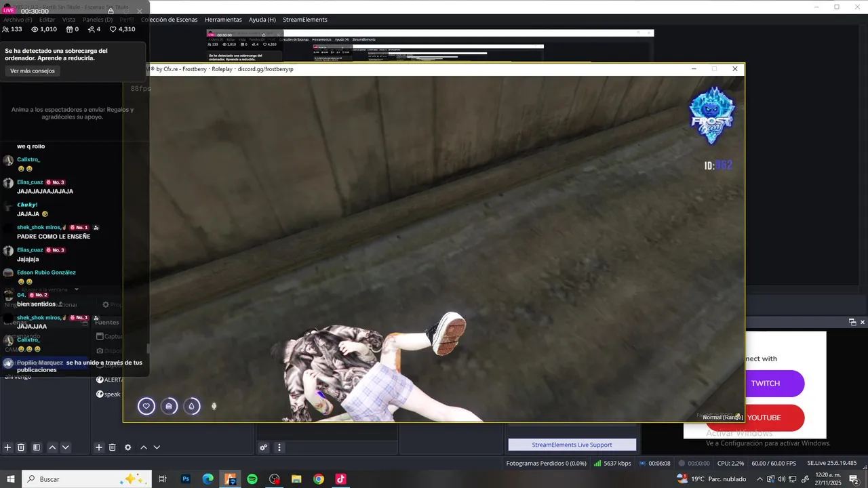This screenshot has height=488, width=868.
Task: Open Task View on taskbar
Action: [163, 479]
